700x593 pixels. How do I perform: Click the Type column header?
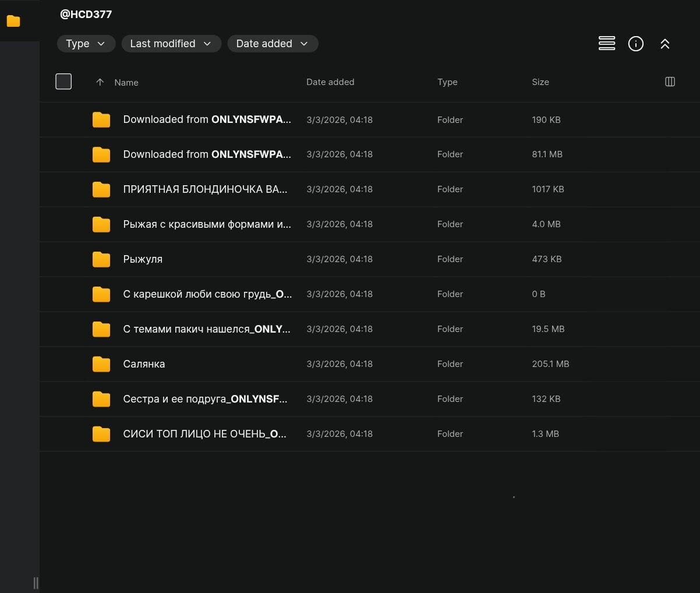click(447, 82)
